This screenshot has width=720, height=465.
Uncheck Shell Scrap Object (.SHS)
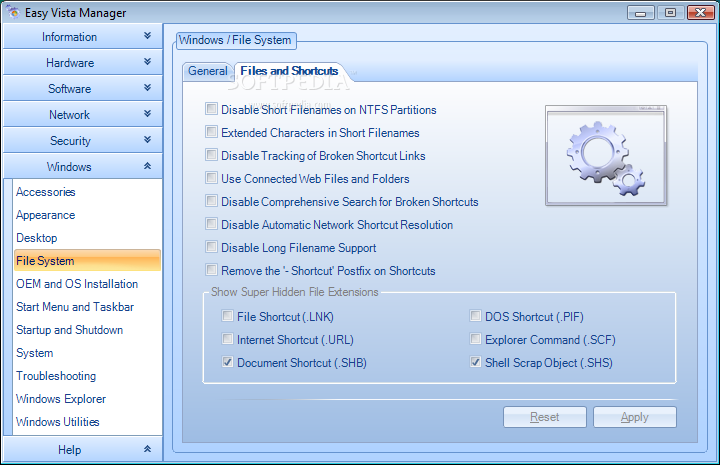[475, 362]
